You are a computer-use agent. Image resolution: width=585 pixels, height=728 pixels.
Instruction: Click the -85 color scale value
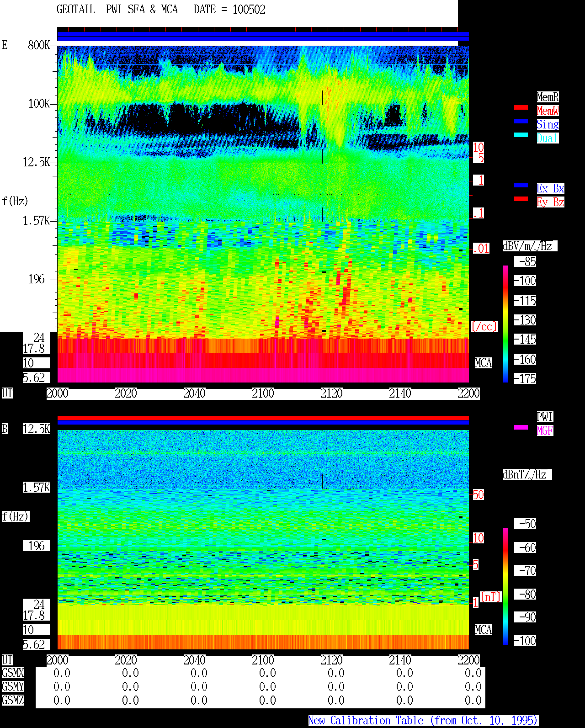pyautogui.click(x=525, y=261)
